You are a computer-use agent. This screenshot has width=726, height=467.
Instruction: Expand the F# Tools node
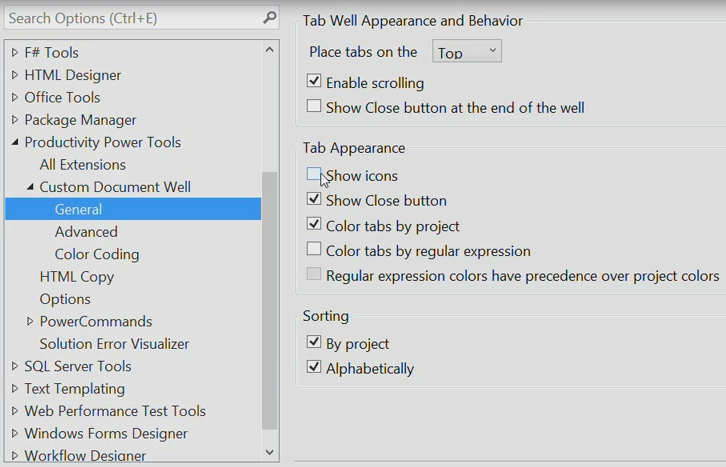coord(15,52)
